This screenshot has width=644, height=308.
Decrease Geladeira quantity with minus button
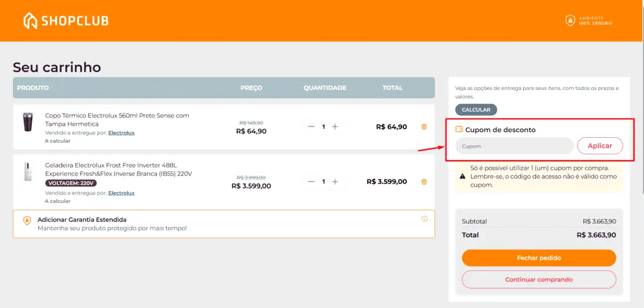(311, 182)
